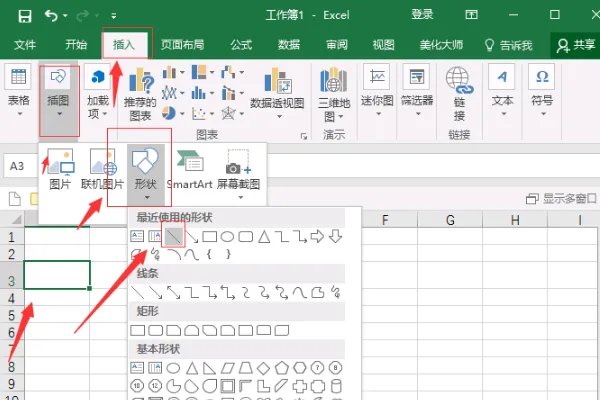Image resolution: width=600 pixels, height=400 pixels.
Task: Insert 联机图片 online pictures
Action: pyautogui.click(x=102, y=170)
